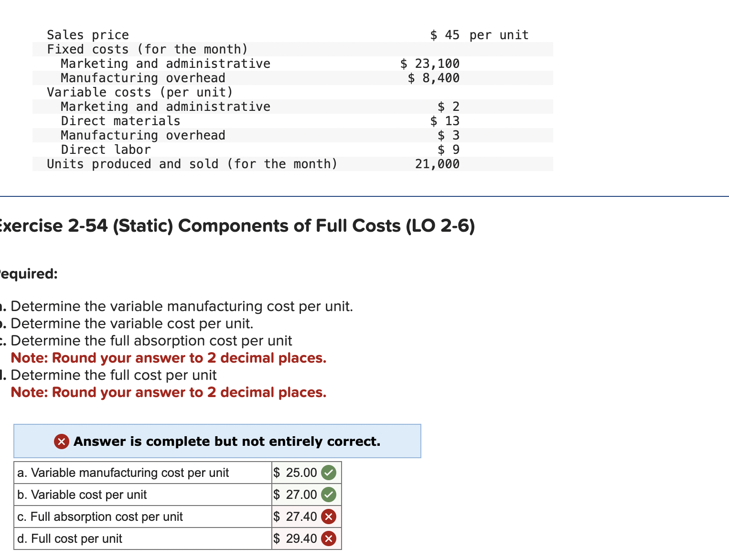Click the Answer is complete banner text

226,442
